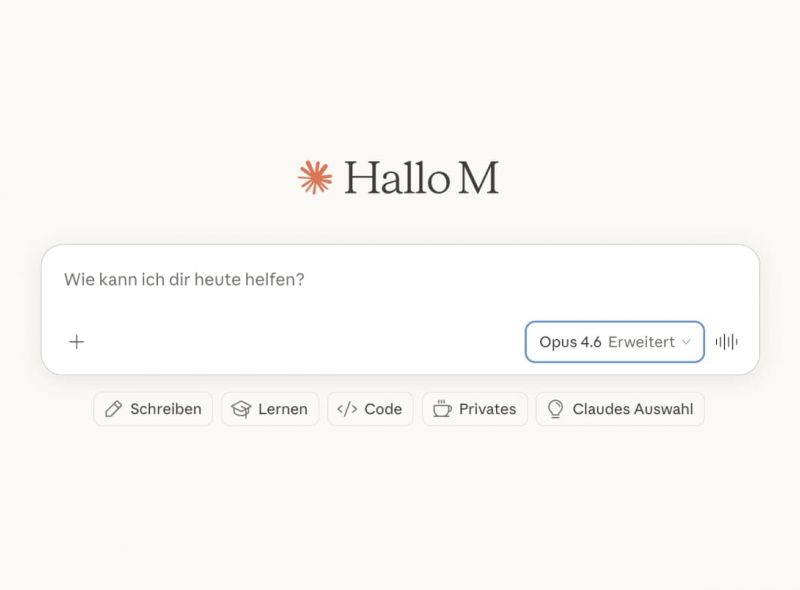The image size is (800, 590).
Task: Choose the Code suggestion chip
Action: pos(370,409)
